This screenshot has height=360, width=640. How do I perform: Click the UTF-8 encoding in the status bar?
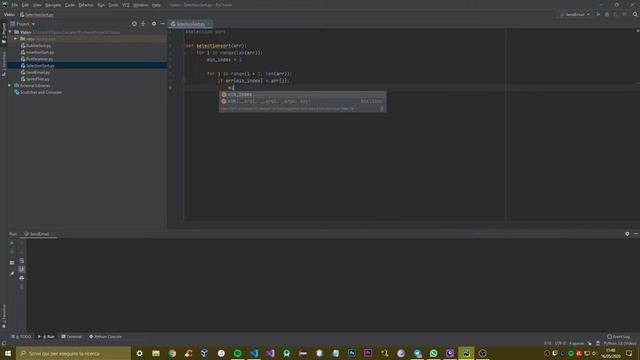pyautogui.click(x=560, y=343)
